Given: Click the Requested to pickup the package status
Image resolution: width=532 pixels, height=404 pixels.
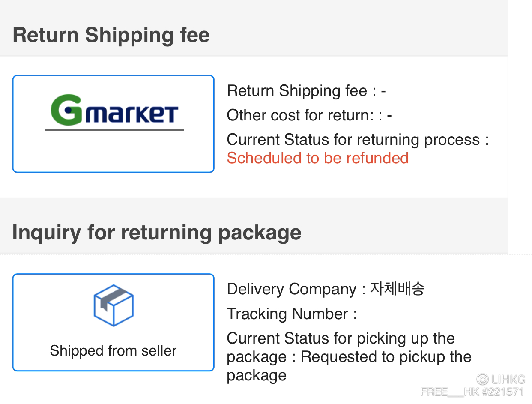Looking at the screenshot, I should pos(349,366).
